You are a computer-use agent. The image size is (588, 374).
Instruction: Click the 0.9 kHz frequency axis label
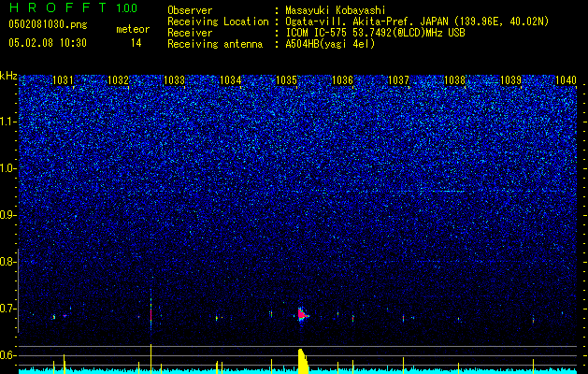[7, 215]
